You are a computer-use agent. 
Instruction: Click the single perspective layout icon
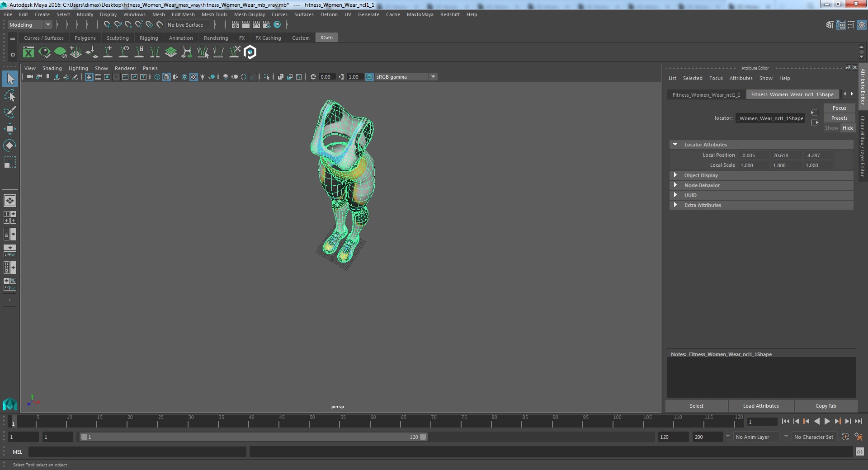[10, 201]
